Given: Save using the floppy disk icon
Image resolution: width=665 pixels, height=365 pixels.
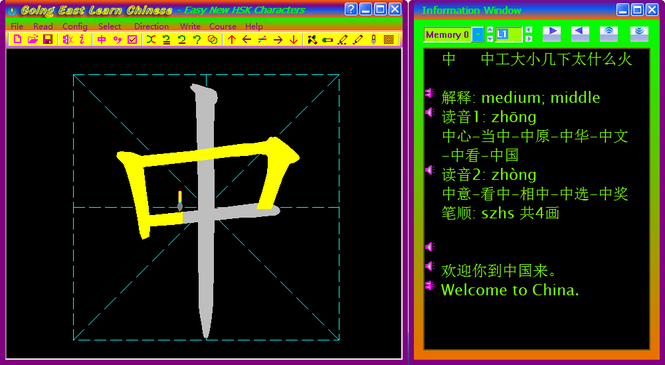Looking at the screenshot, I should click(48, 39).
